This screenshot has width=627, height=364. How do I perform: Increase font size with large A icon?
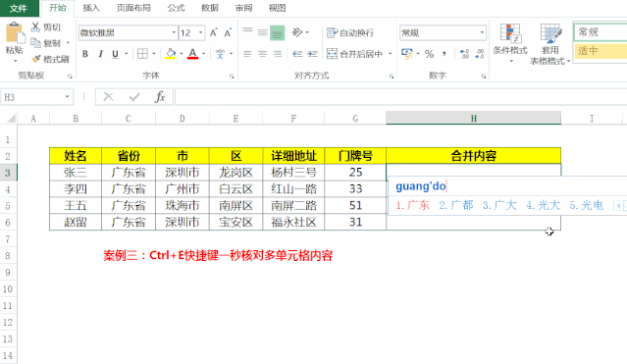214,32
